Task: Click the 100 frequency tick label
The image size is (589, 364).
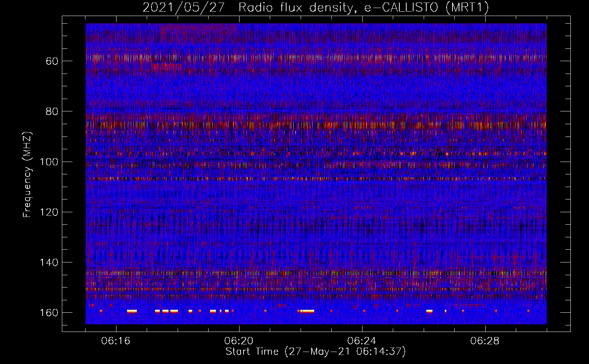Action: pyautogui.click(x=49, y=162)
